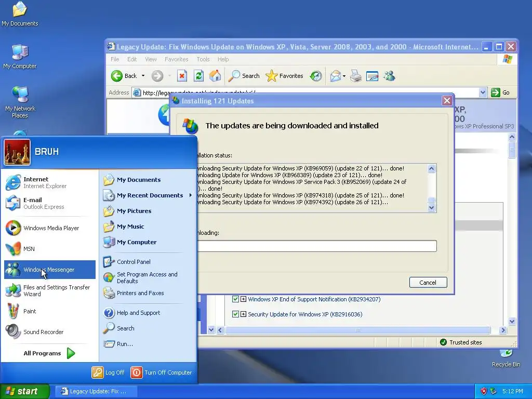Expand Security Update KB2916036 details
Screen dimensions: 532x399
(x=243, y=314)
